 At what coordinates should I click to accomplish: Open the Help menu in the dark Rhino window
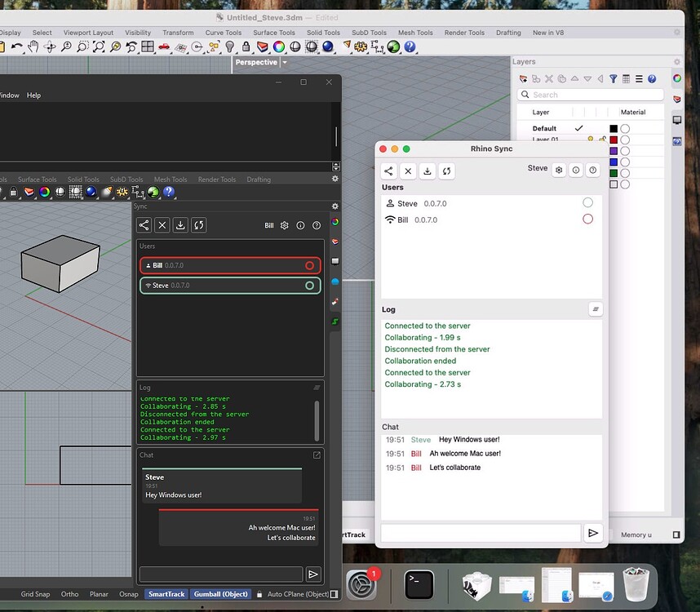[33, 95]
